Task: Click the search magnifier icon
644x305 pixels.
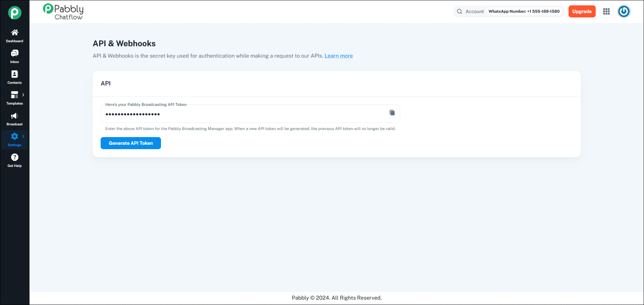Action: pyautogui.click(x=460, y=11)
